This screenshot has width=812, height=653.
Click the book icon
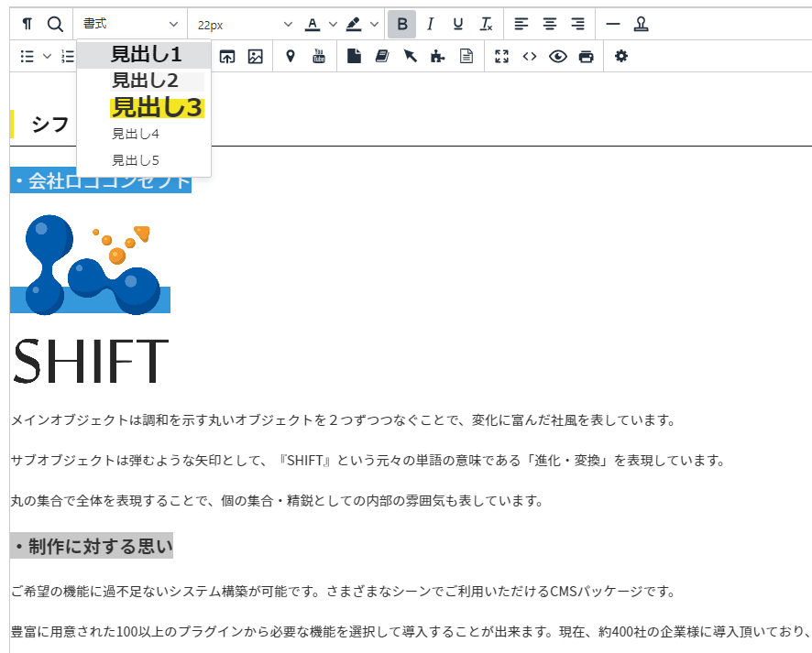382,56
